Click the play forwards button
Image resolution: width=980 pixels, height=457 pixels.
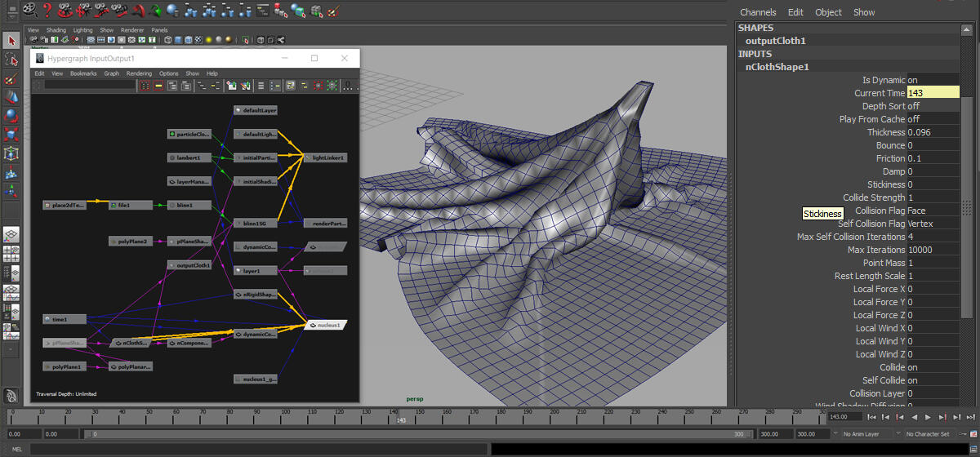pyautogui.click(x=928, y=417)
